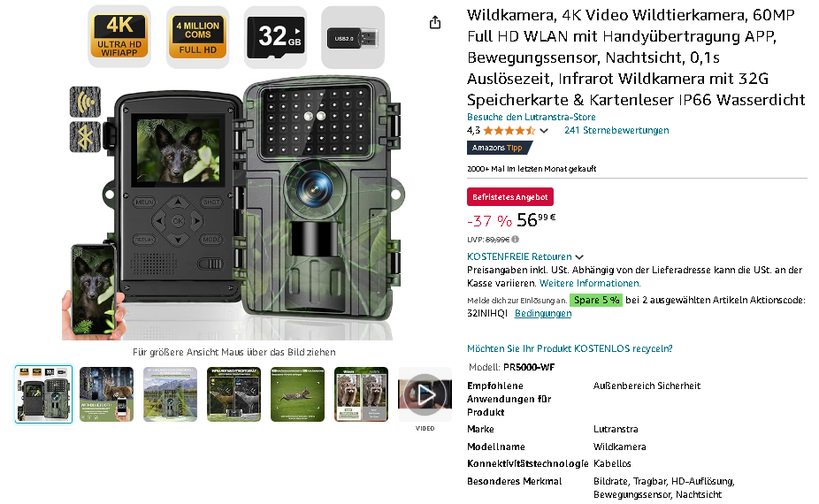The width and height of the screenshot is (819, 504).
Task: Select the running rabbit thumbnail
Action: [x=298, y=394]
